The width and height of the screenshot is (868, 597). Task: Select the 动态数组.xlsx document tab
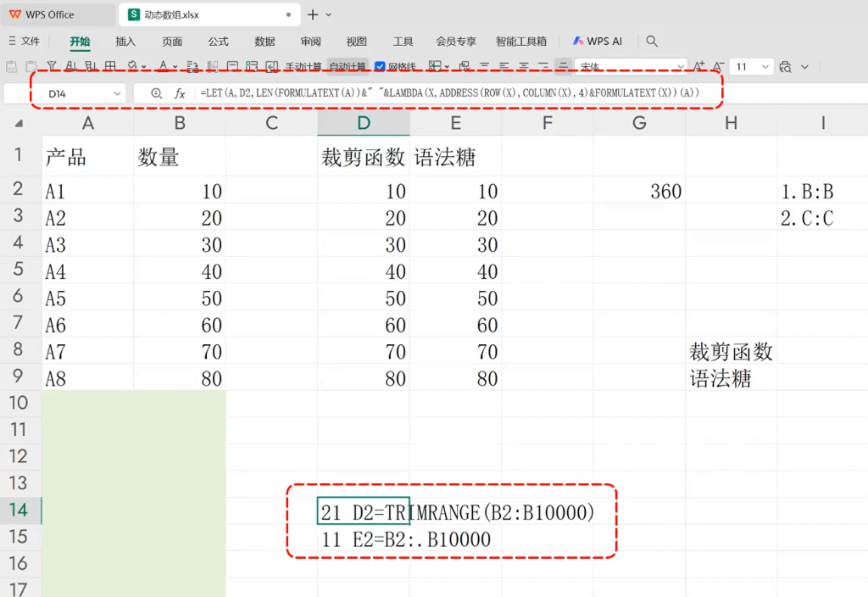coord(210,15)
